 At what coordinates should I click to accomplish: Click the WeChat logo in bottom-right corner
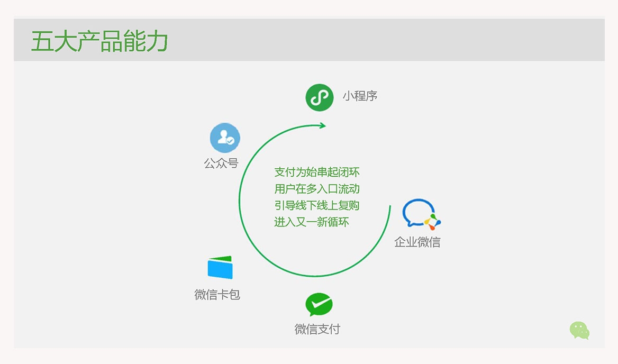579,330
